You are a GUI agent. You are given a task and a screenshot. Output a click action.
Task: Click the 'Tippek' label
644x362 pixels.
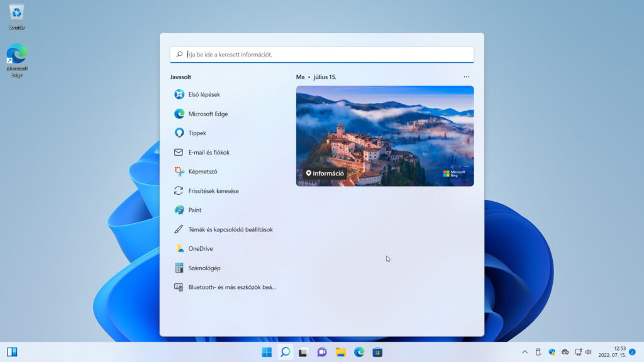point(197,133)
